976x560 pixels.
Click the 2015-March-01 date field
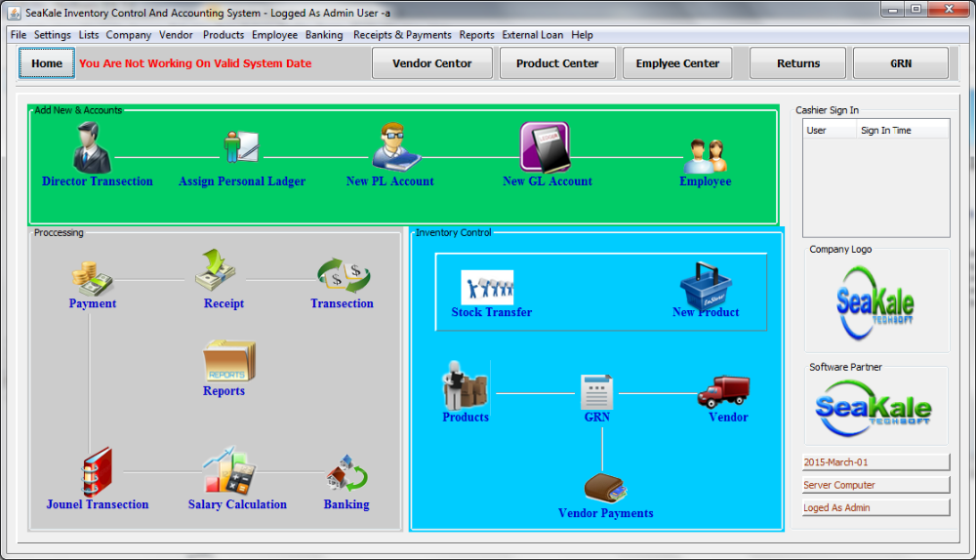[x=875, y=461]
